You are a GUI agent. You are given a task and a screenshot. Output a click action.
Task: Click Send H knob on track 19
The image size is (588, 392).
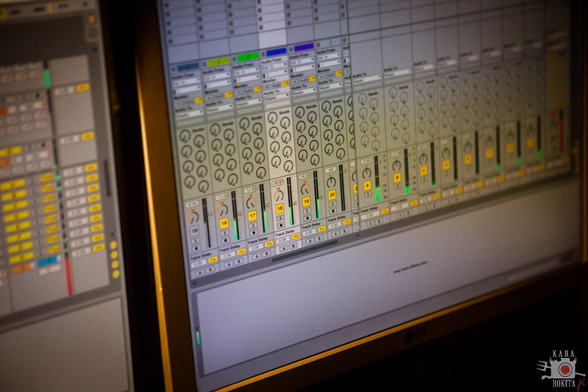[x=315, y=159]
